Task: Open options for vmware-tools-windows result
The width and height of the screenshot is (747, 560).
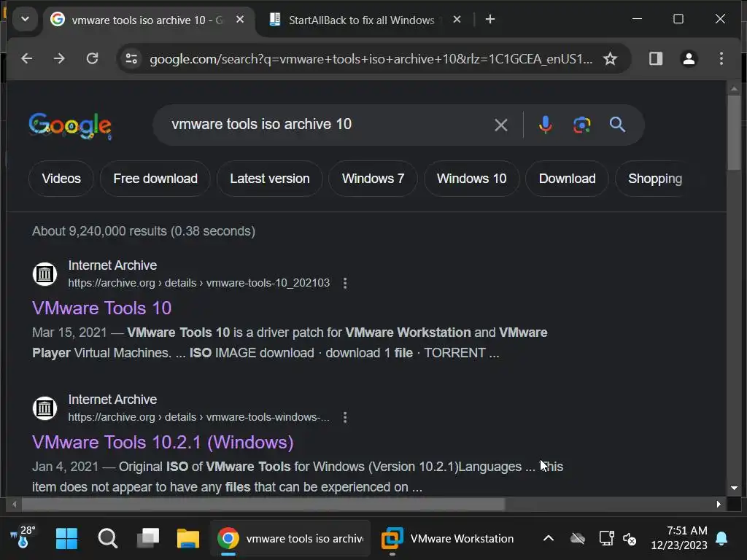Action: click(345, 418)
